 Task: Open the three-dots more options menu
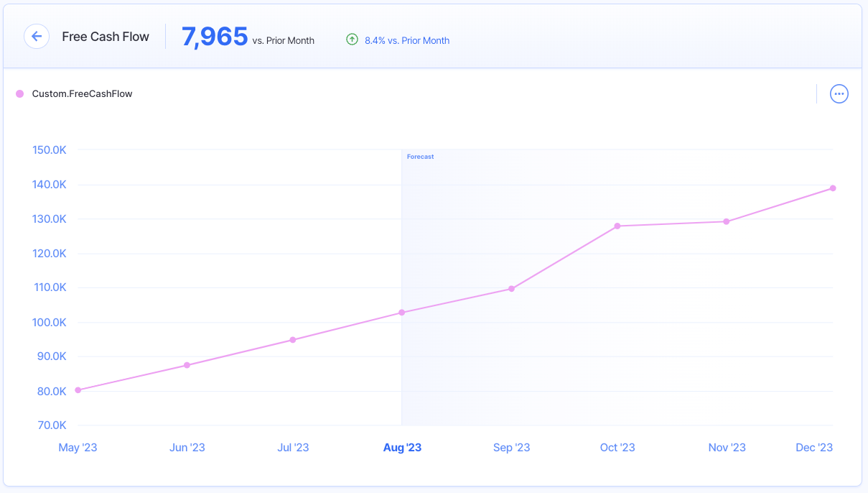[839, 94]
